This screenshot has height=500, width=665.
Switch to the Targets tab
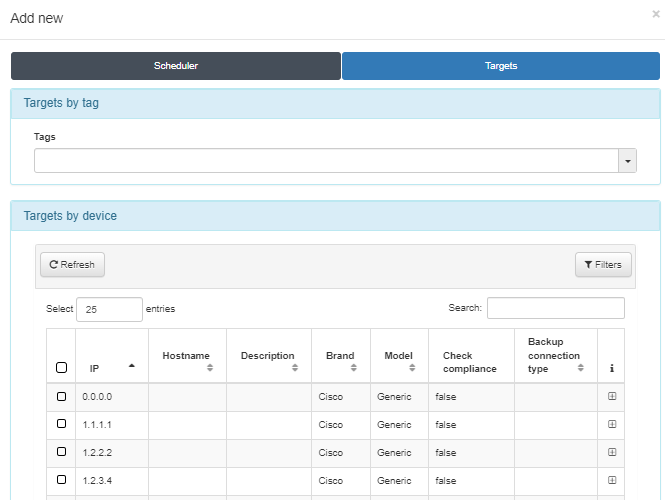pos(501,66)
